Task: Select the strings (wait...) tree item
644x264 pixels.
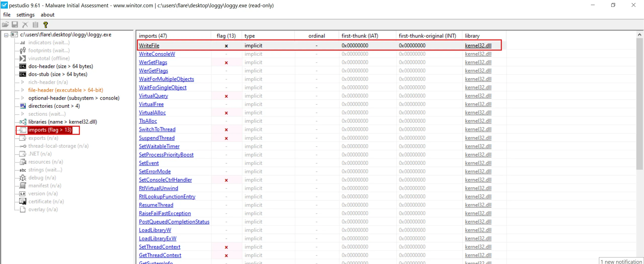Action: coord(45,170)
